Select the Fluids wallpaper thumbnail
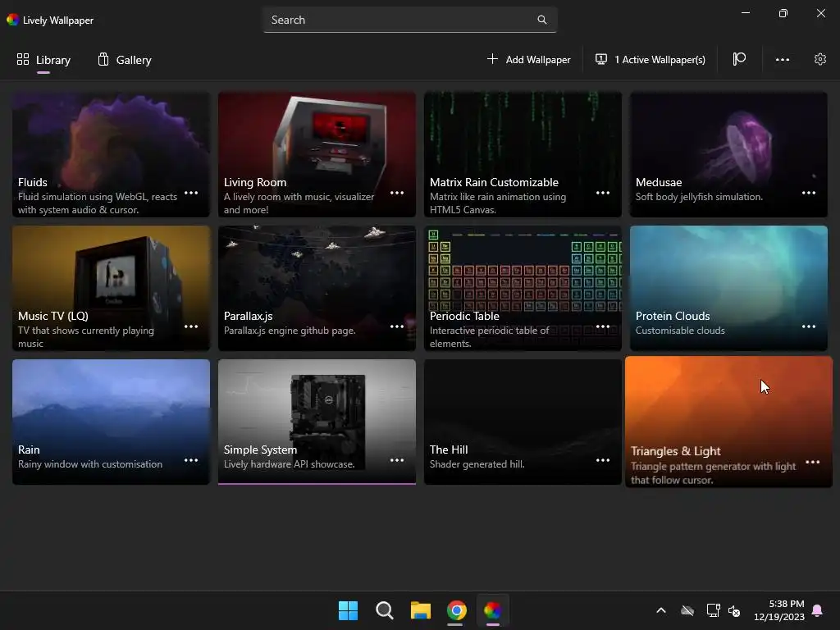Image resolution: width=840 pixels, height=630 pixels. 111,154
